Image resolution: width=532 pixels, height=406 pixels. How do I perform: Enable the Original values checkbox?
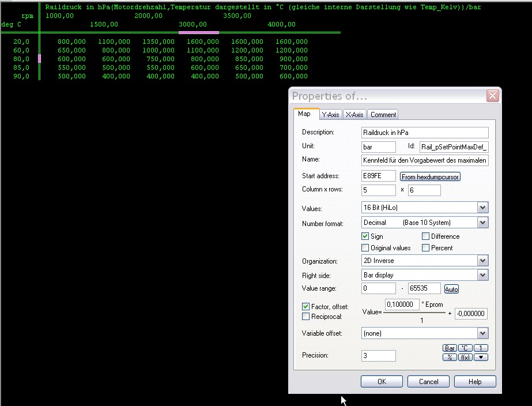[365, 248]
